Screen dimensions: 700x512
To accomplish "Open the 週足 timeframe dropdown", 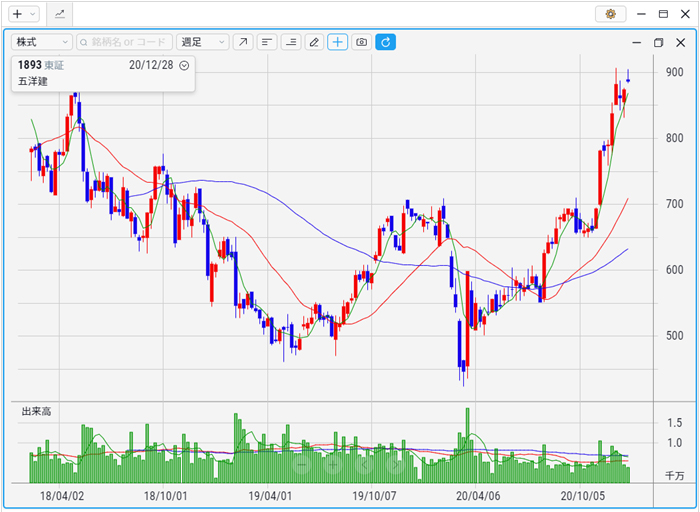I will [x=202, y=42].
